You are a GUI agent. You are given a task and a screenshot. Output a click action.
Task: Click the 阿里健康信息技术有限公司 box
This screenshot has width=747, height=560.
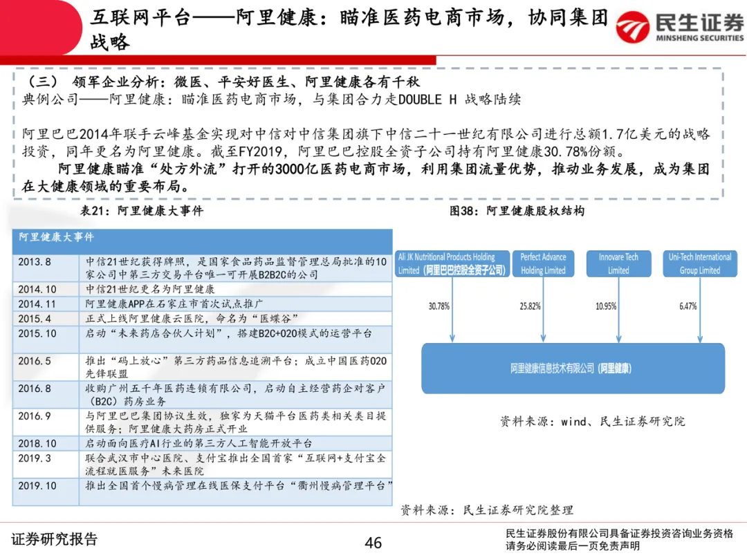click(573, 368)
